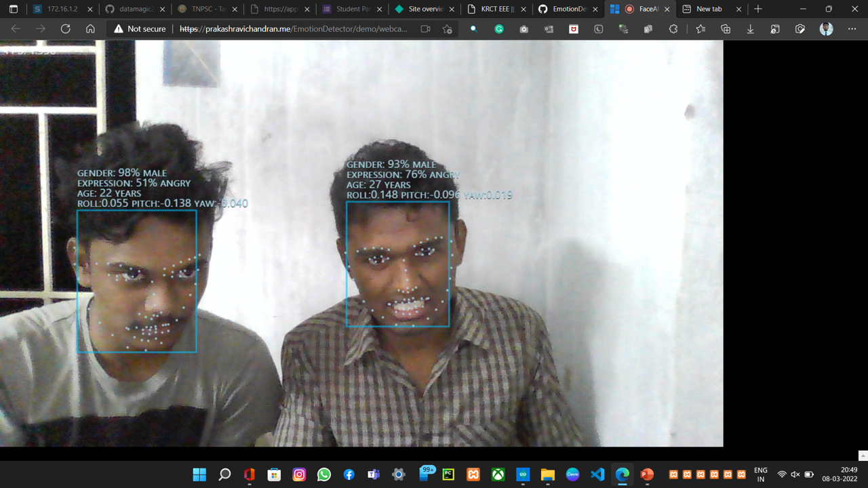Screen dimensions: 868x488
Task: Open the tab actions menu button
Action: 13,9
